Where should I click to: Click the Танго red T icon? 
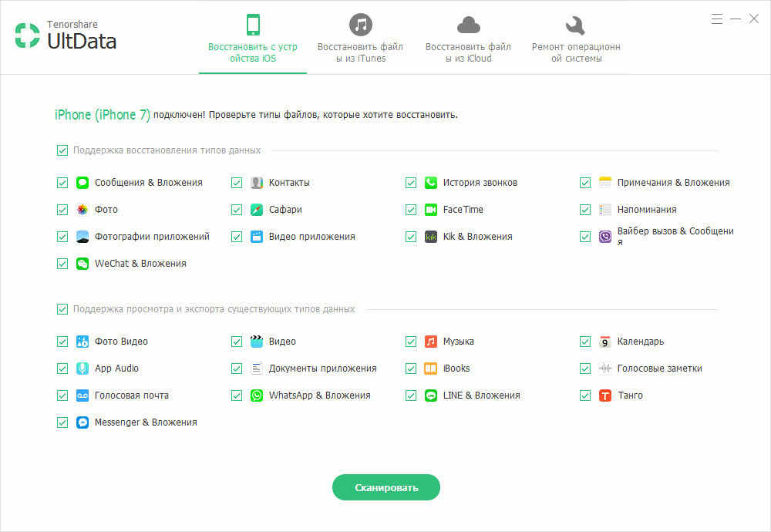point(604,396)
